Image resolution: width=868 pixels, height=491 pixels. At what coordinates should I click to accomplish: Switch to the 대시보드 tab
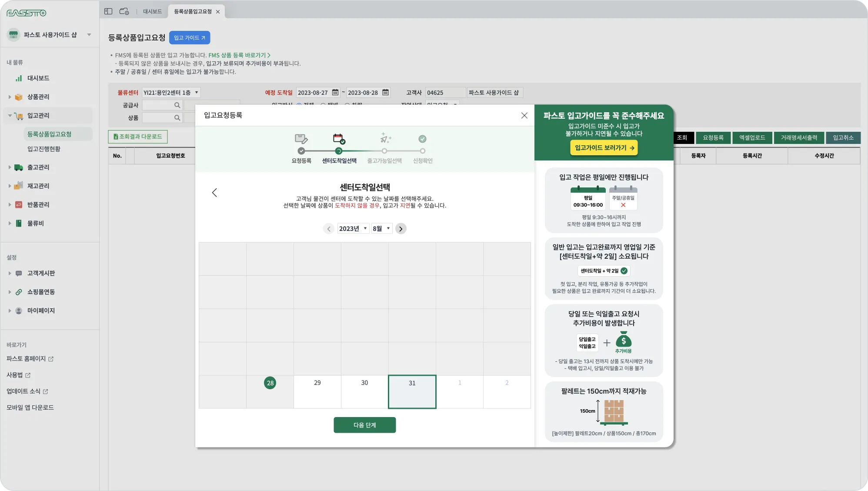(152, 12)
